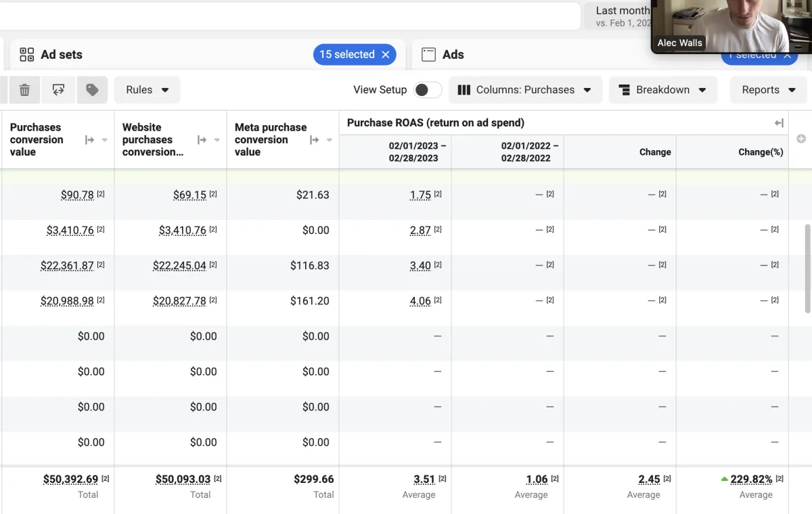Switch to the Ad sets tab
Viewport: 812px width, 514px height.
tap(62, 55)
